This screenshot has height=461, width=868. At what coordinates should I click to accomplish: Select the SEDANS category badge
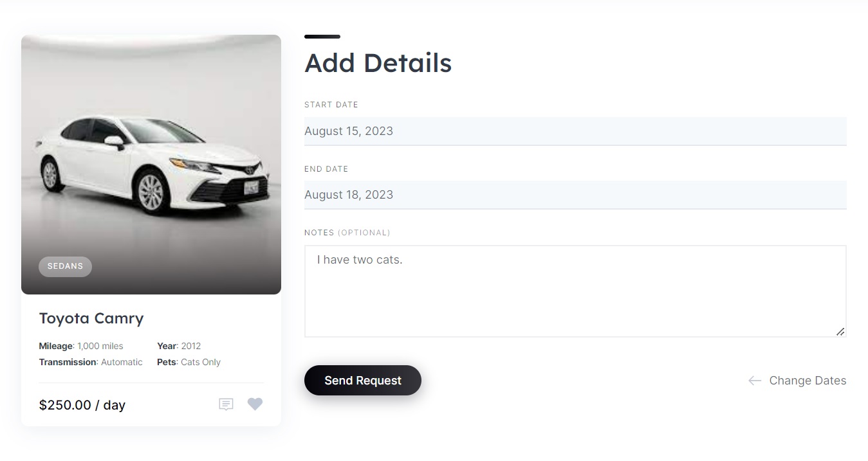point(65,266)
